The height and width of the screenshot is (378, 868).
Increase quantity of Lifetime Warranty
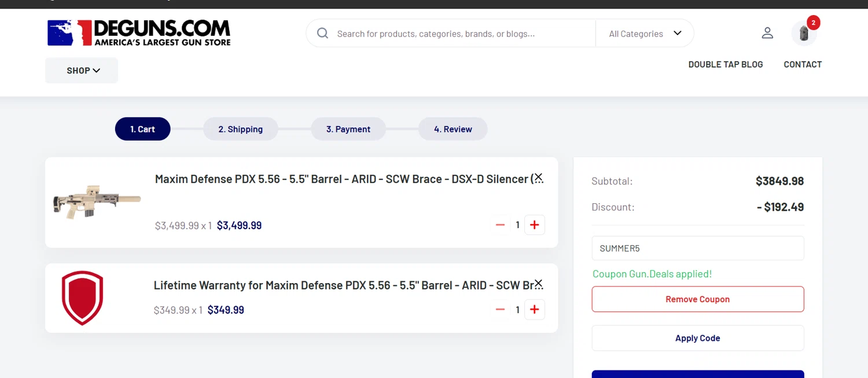pos(535,310)
